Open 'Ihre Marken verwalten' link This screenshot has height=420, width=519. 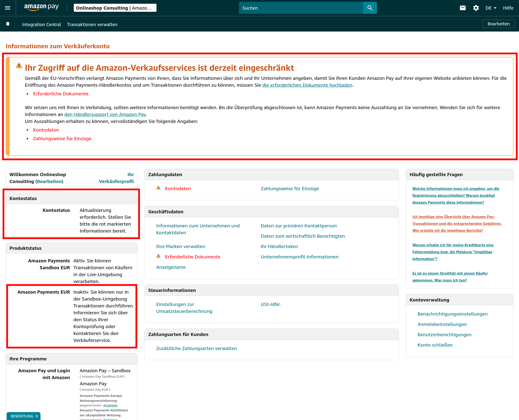[180, 246]
